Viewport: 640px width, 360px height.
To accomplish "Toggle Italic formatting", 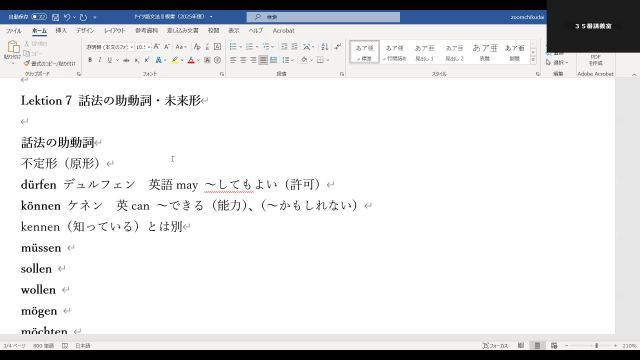I will pos(100,60).
